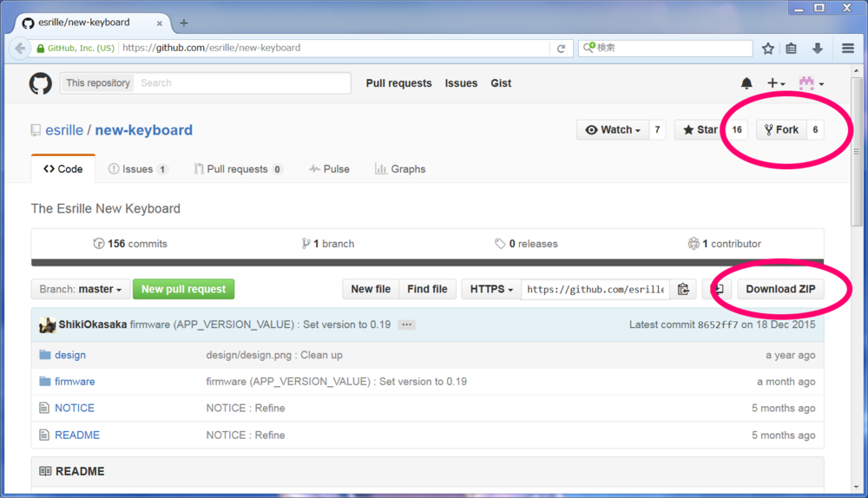Open Gist in top navigation
Image resolution: width=868 pixels, height=498 pixels.
click(x=501, y=83)
